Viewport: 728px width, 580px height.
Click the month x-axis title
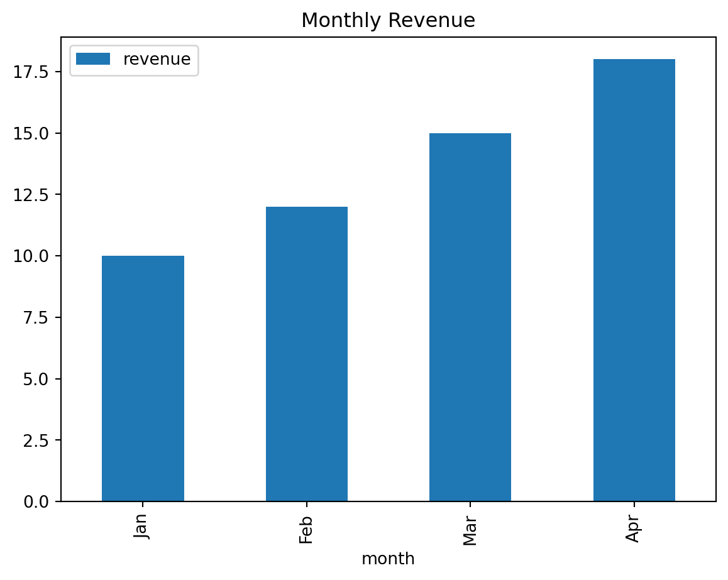tap(388, 559)
